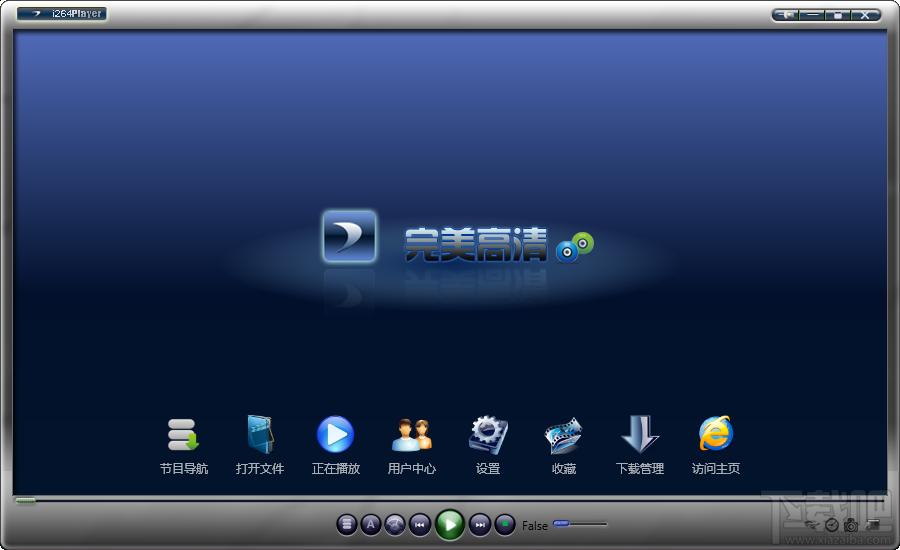Open 下载管理 download manager arrow icon

(x=639, y=434)
